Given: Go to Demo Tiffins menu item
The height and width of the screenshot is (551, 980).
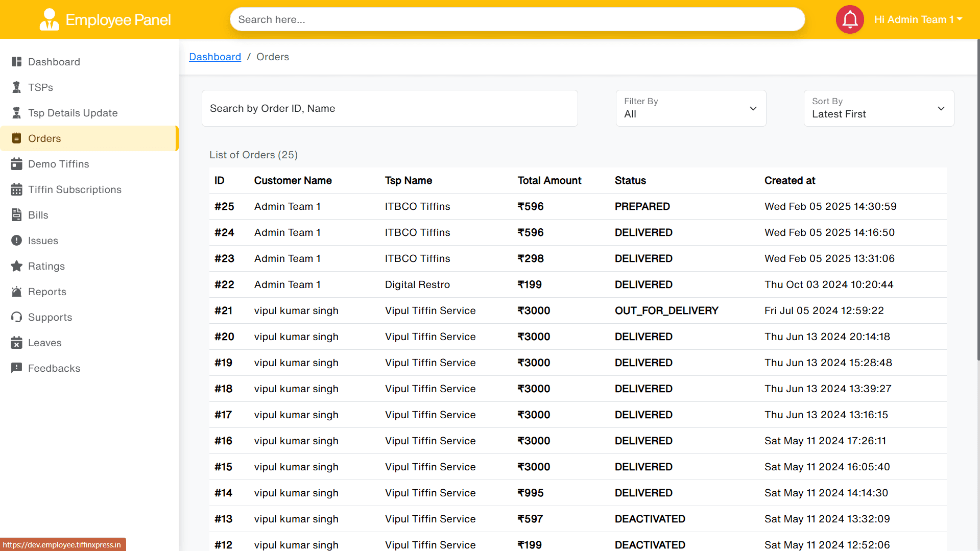Looking at the screenshot, I should pyautogui.click(x=58, y=164).
